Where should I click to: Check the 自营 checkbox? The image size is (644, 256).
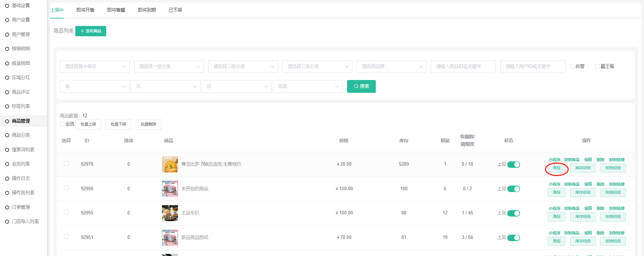[x=572, y=66]
